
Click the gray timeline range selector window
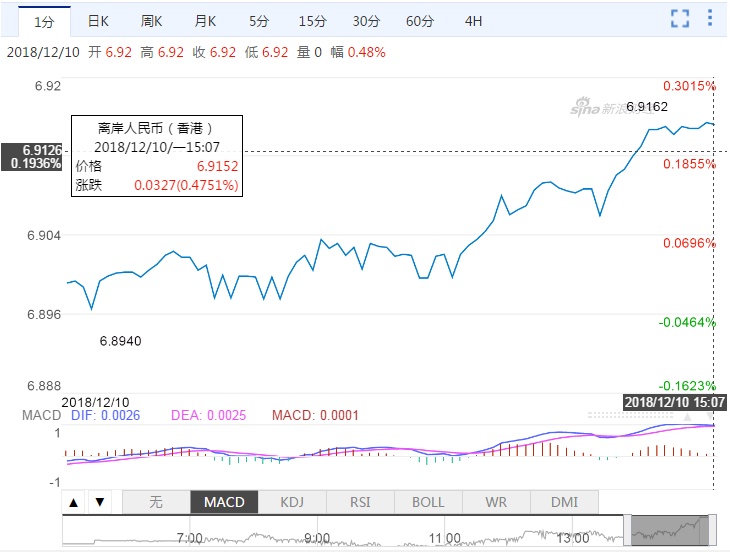pyautogui.click(x=669, y=530)
